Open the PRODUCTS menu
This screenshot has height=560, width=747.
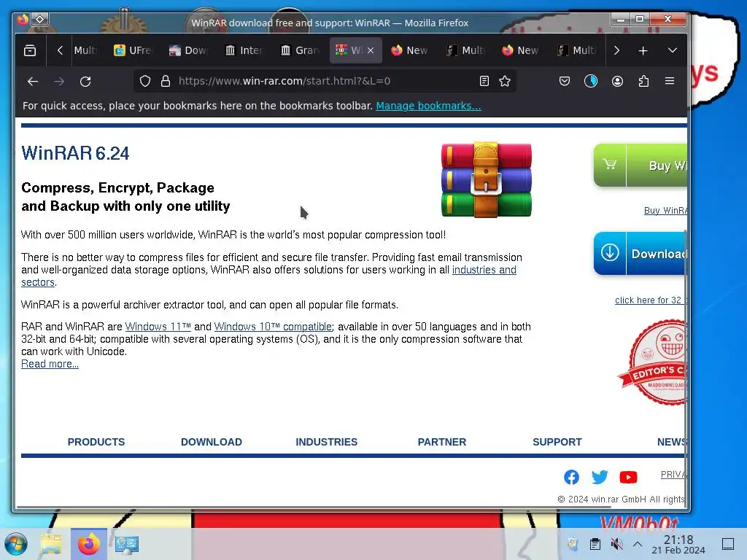coord(96,442)
